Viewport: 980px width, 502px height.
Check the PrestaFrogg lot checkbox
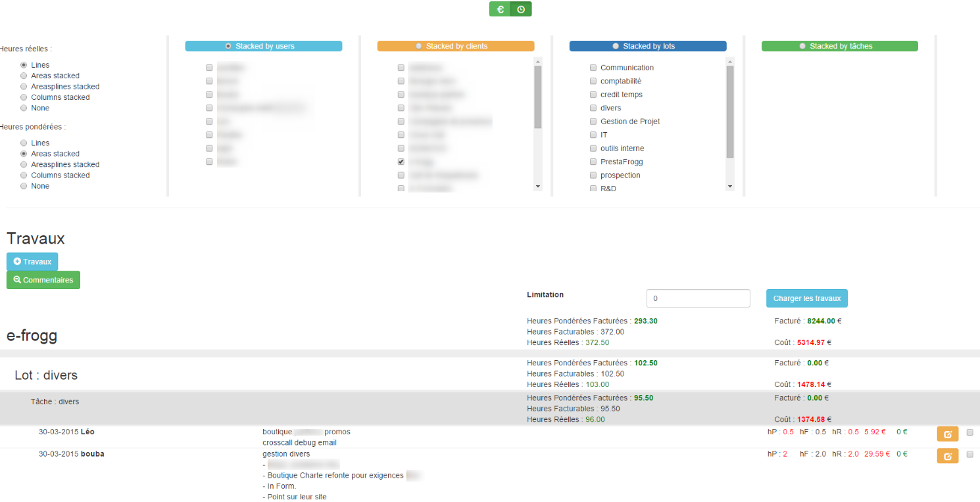click(x=593, y=162)
